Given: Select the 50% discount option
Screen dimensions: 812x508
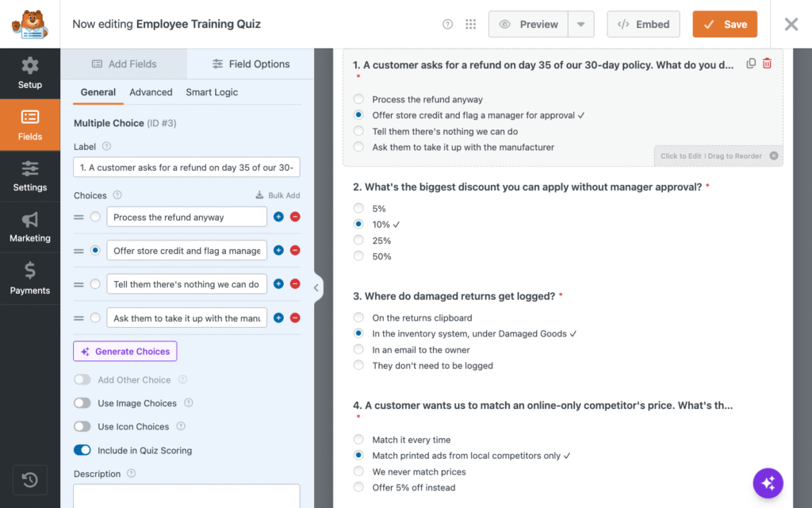Looking at the screenshot, I should tap(358, 256).
